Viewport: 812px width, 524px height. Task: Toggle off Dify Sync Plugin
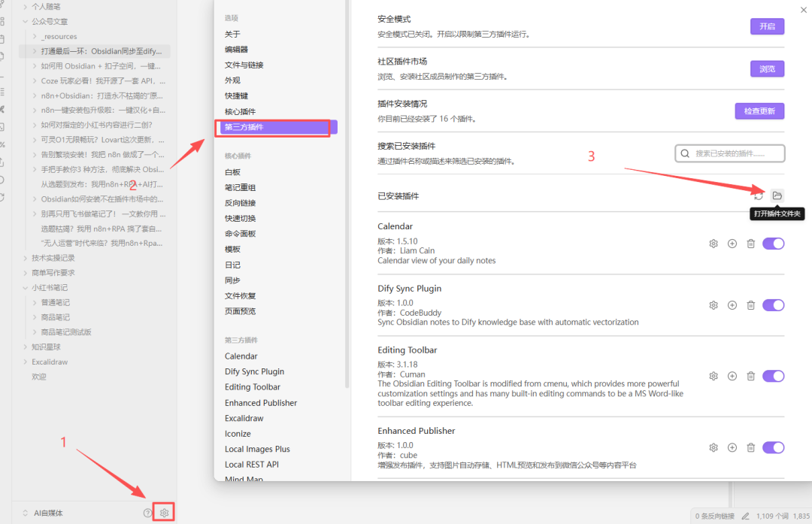773,305
